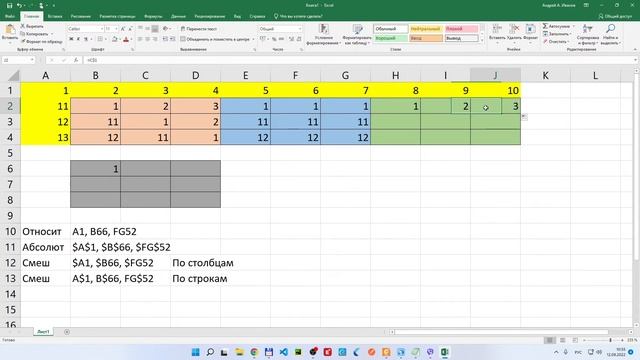Click the AutoSum (Автосумма) sigma icon
The image size is (640, 360).
point(545,26)
